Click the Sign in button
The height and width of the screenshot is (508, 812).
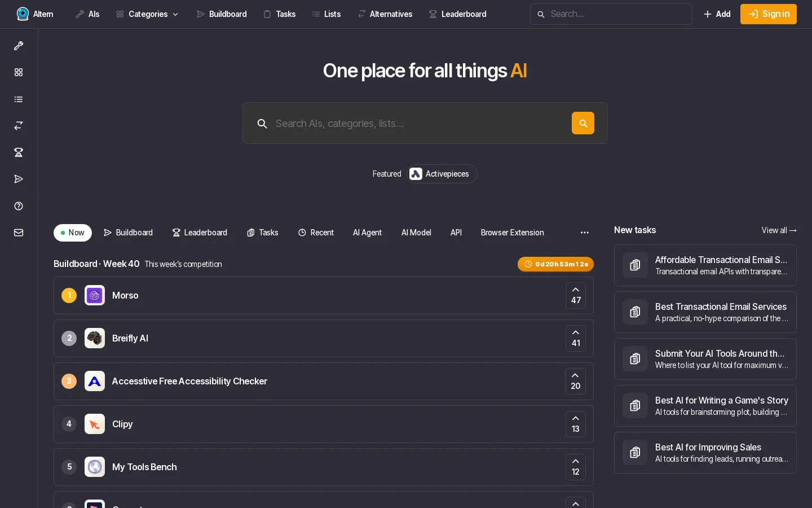[769, 14]
